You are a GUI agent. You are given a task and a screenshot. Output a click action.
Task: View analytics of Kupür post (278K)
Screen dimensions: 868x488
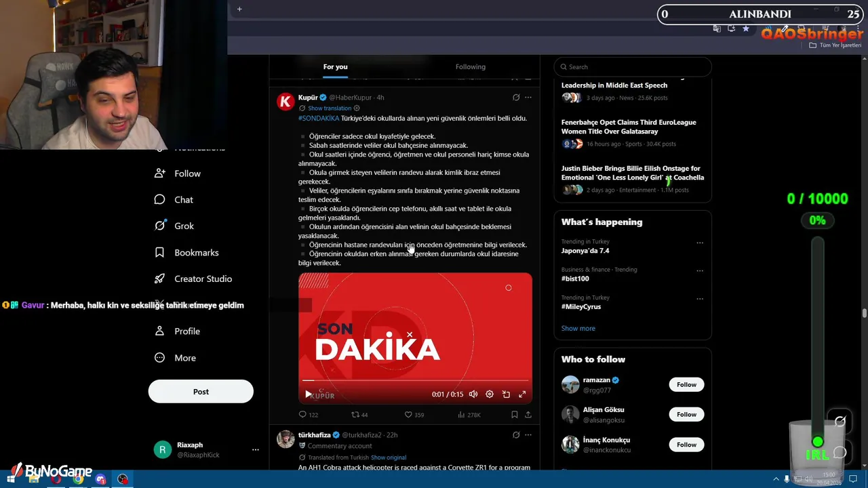[x=469, y=415]
